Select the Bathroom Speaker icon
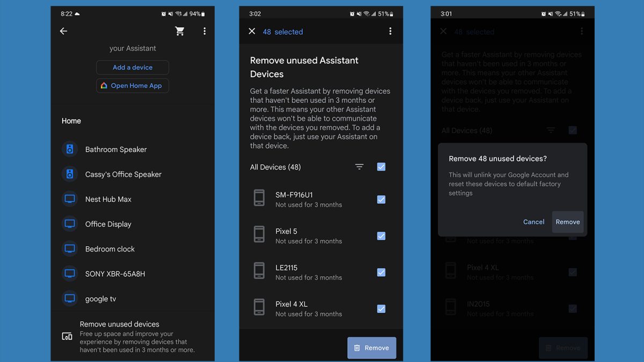Viewport: 644px width, 362px height. (70, 149)
